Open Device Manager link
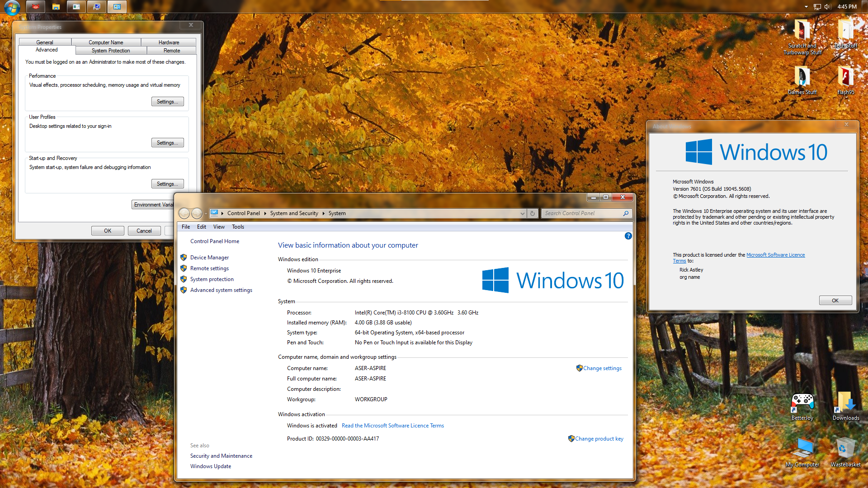 pyautogui.click(x=209, y=258)
